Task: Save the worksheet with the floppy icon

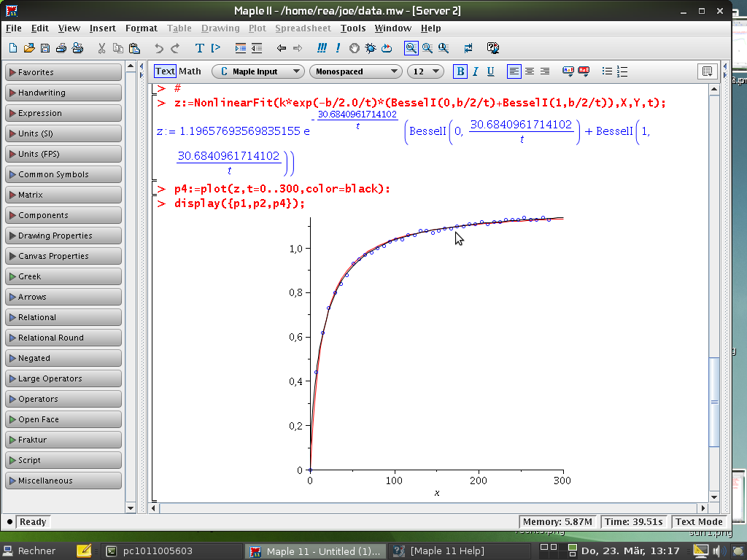Action: pyautogui.click(x=45, y=48)
